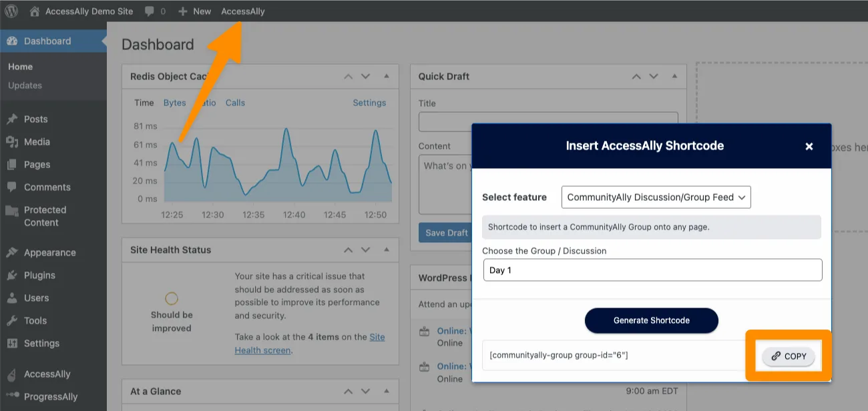Click the Quick Draft Title field
The height and width of the screenshot is (411, 868).
pyautogui.click(x=548, y=121)
